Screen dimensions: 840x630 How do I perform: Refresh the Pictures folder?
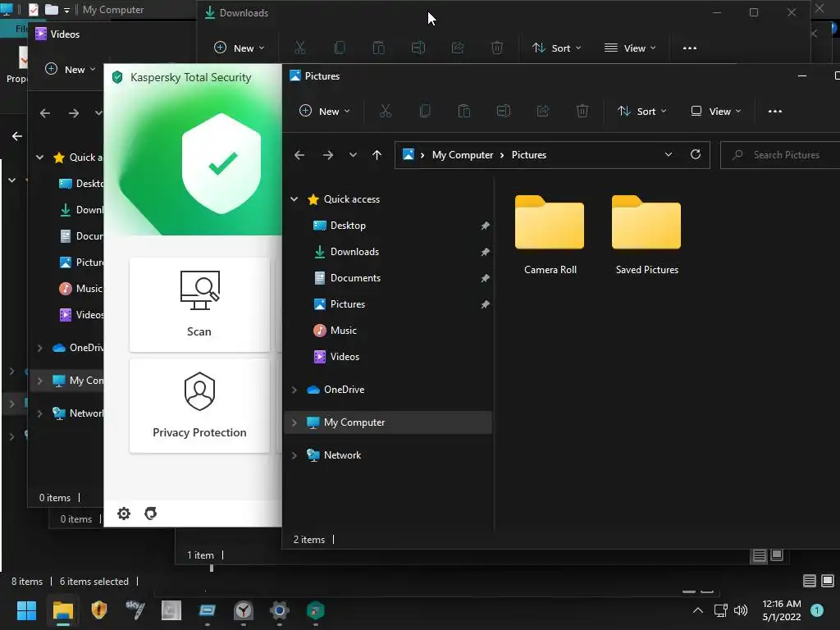(x=696, y=154)
